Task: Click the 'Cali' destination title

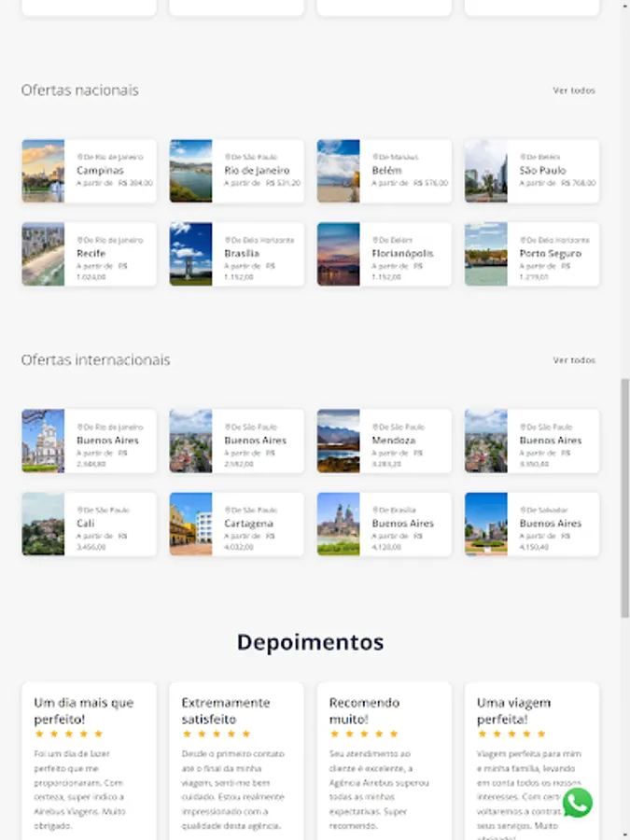Action: (85, 524)
